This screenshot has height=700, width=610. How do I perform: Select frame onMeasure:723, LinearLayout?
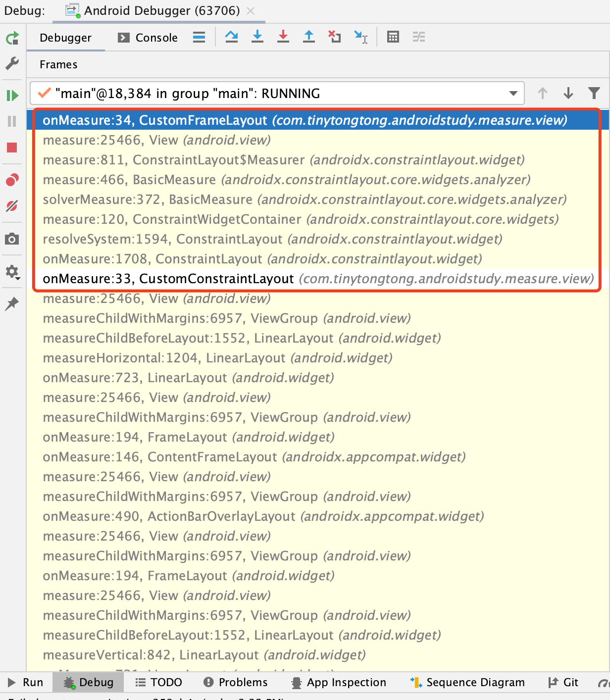pos(317,378)
